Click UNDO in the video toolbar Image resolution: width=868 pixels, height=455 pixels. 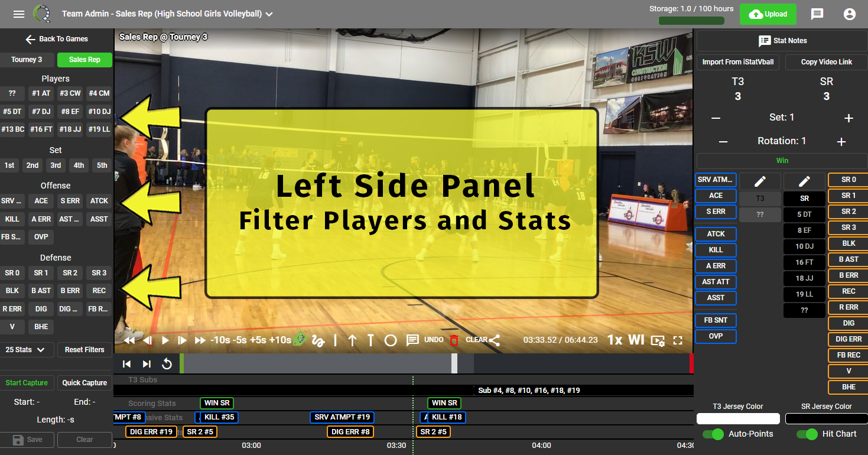click(x=434, y=340)
